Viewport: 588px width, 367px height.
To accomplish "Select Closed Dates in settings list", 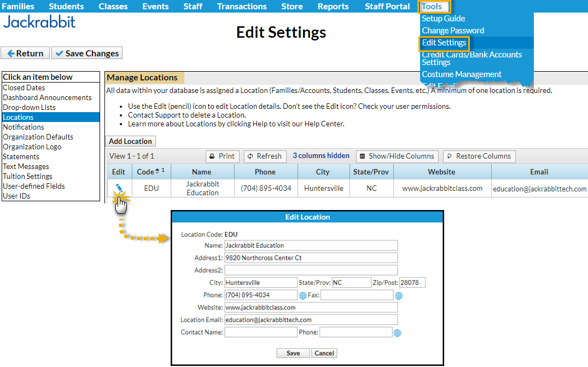I will coord(51,88).
